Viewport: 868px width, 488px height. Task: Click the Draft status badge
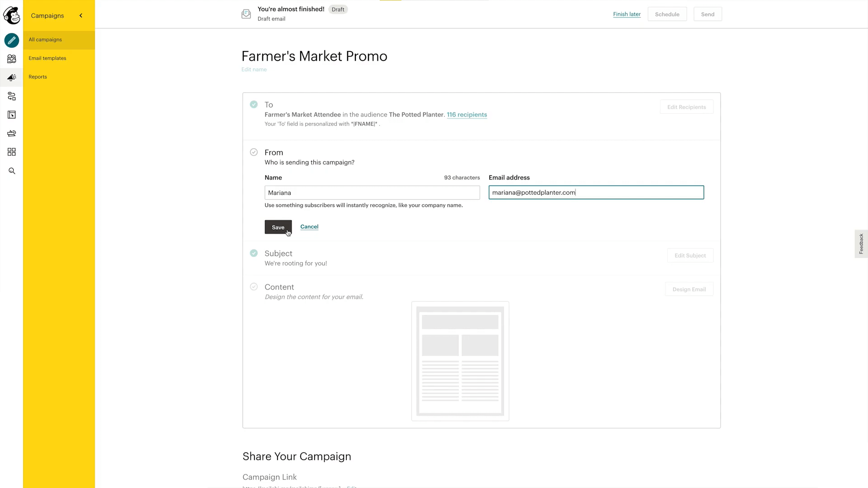[338, 9]
